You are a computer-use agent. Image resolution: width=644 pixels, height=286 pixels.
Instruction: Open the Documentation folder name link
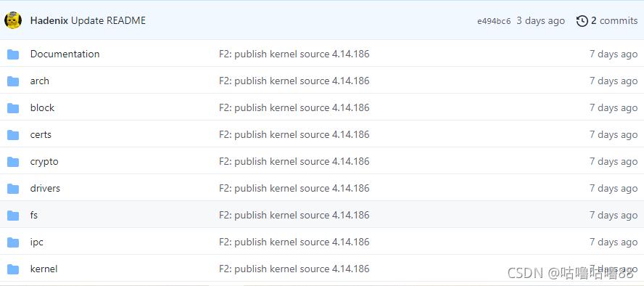tap(65, 54)
